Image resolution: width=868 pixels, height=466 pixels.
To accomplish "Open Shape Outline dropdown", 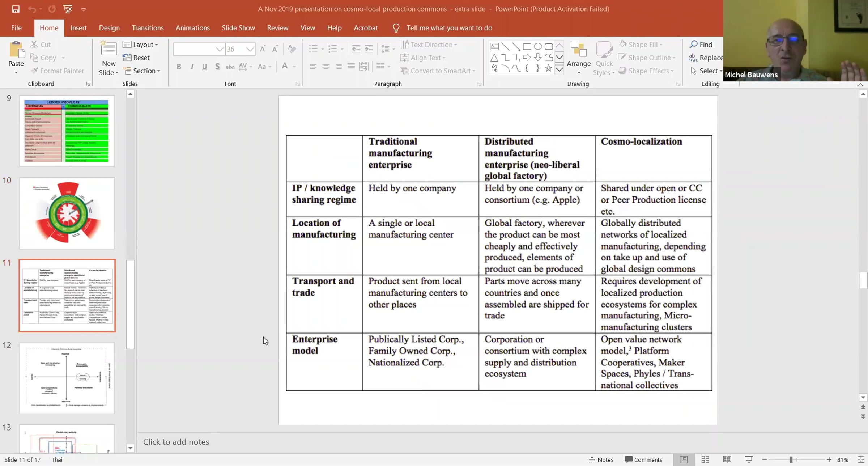I will (647, 58).
